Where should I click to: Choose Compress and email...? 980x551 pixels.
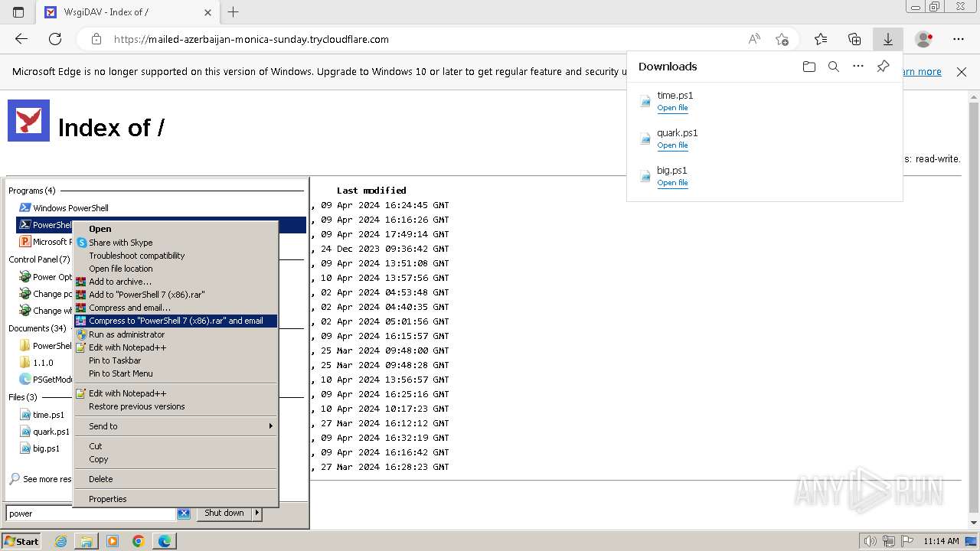tap(175, 308)
